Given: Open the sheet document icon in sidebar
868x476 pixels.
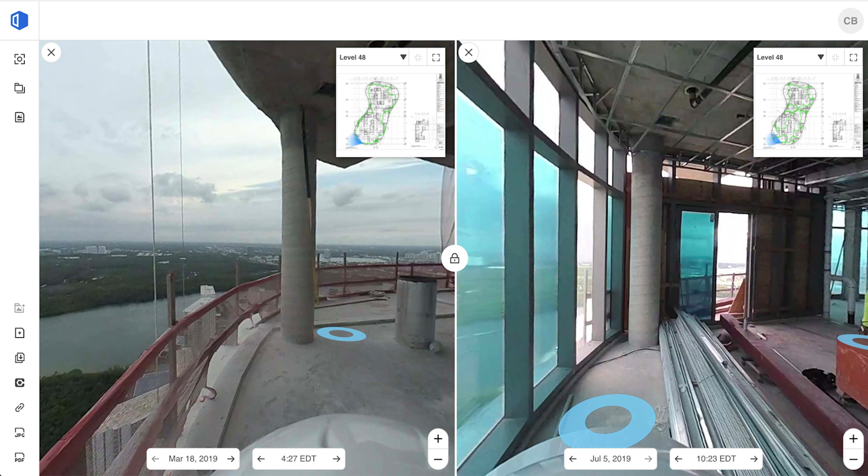Looking at the screenshot, I should pyautogui.click(x=19, y=117).
